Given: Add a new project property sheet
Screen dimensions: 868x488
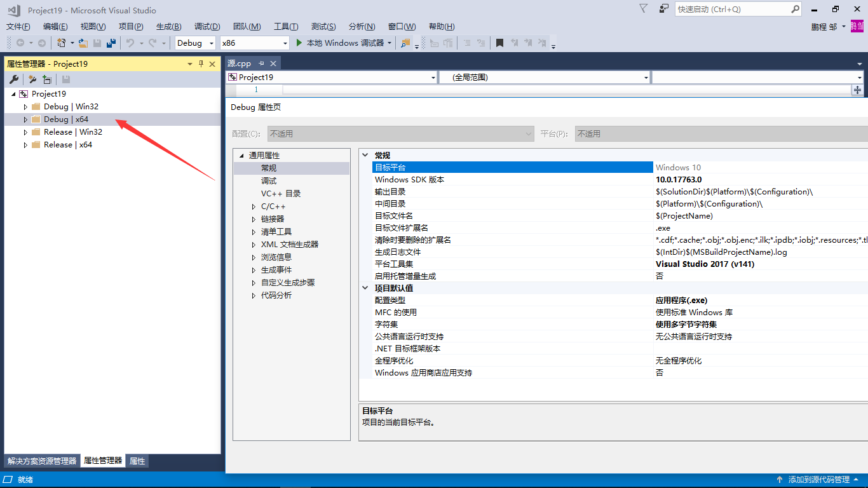Looking at the screenshot, I should coord(47,79).
